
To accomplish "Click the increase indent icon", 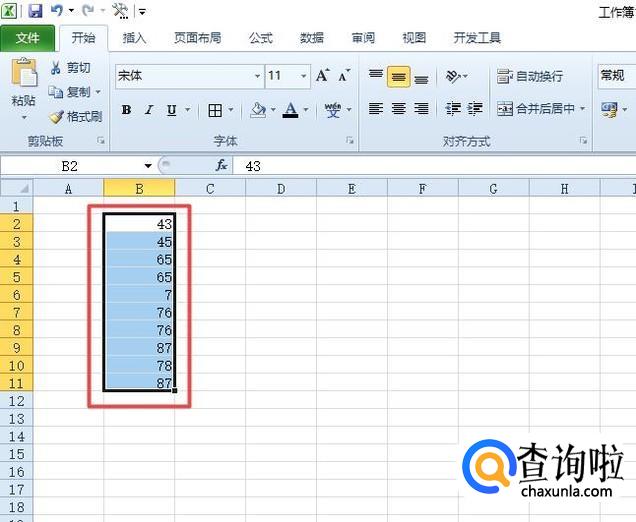I will [x=474, y=109].
